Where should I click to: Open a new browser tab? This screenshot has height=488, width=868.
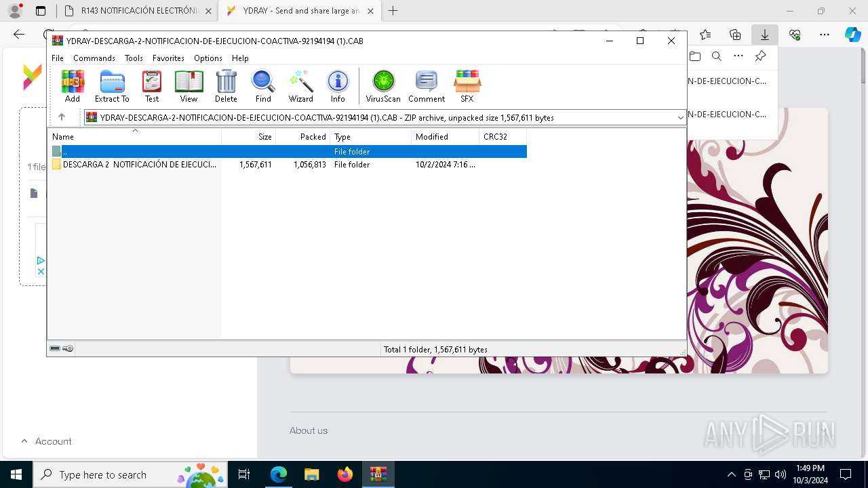[x=393, y=11]
